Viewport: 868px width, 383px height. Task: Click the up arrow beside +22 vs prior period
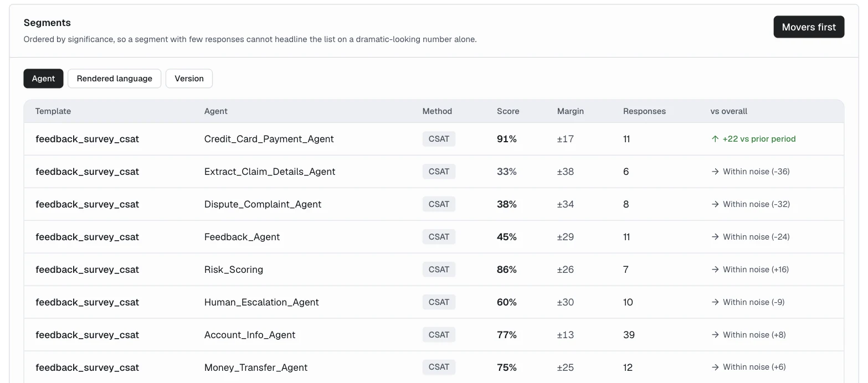(715, 139)
